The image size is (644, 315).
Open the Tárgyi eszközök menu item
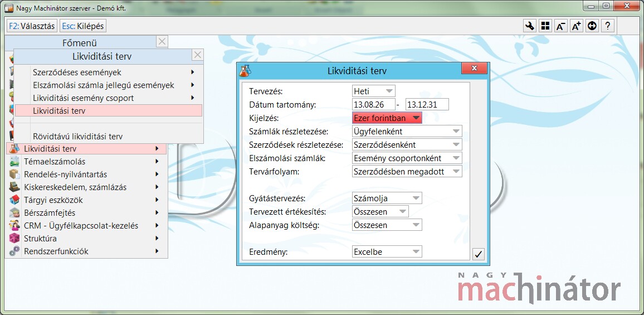86,200
